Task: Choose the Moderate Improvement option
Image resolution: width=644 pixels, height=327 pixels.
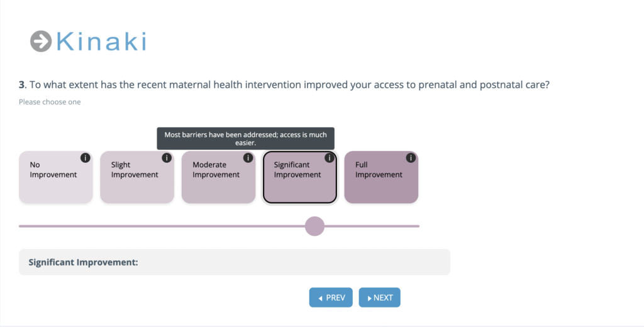Action: coord(218,177)
